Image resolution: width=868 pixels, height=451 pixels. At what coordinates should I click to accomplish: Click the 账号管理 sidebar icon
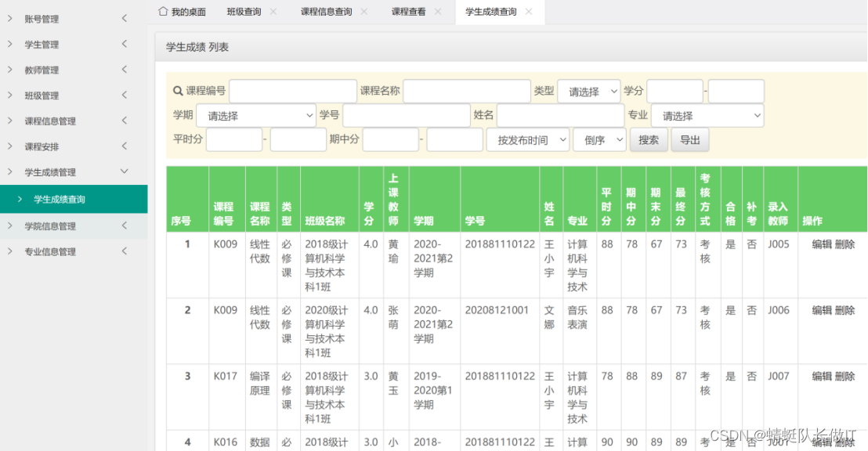[11, 18]
